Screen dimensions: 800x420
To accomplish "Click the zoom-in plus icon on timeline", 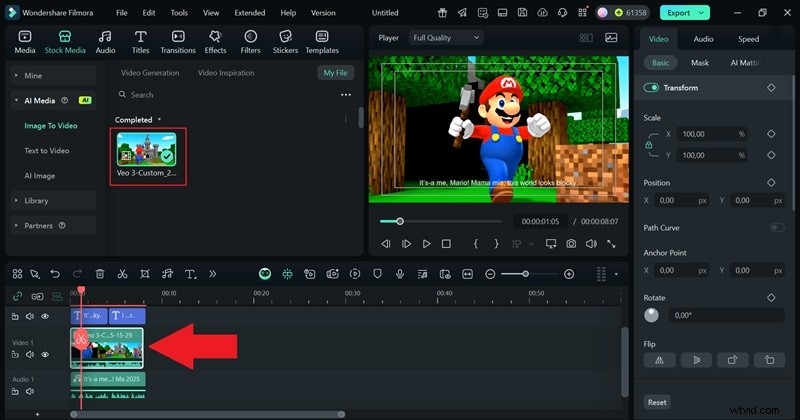I will point(569,274).
